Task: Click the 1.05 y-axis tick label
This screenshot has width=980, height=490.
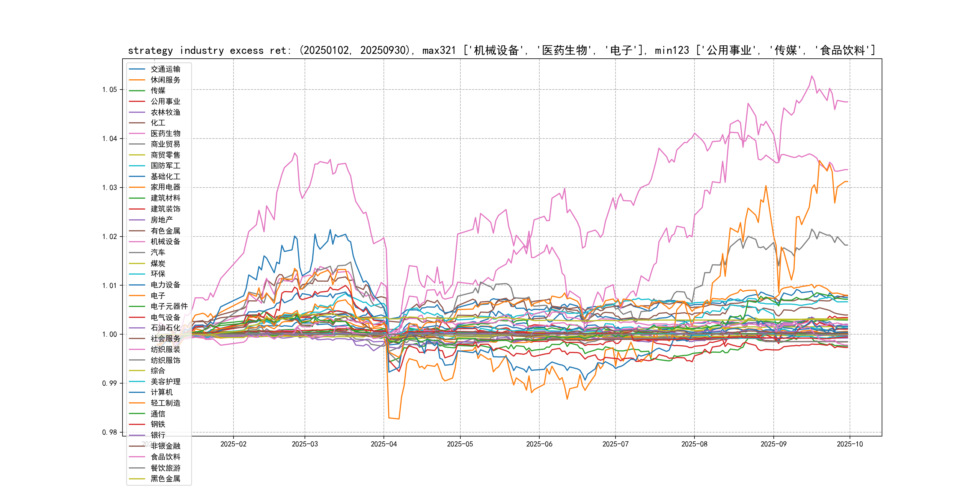Action: 109,90
